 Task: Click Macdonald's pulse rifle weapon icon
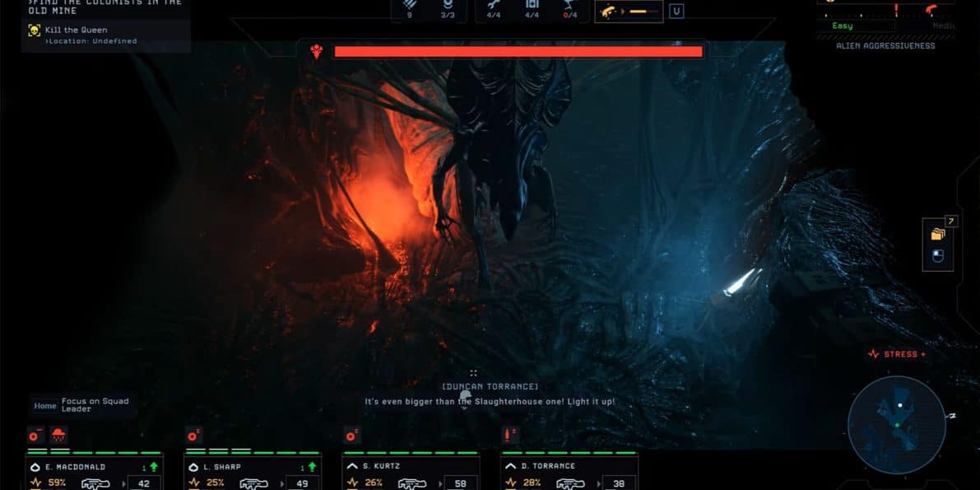95,483
